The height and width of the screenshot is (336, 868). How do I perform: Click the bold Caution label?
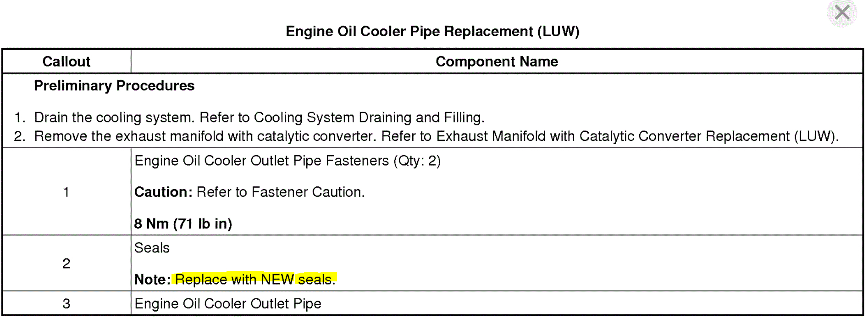163,192
